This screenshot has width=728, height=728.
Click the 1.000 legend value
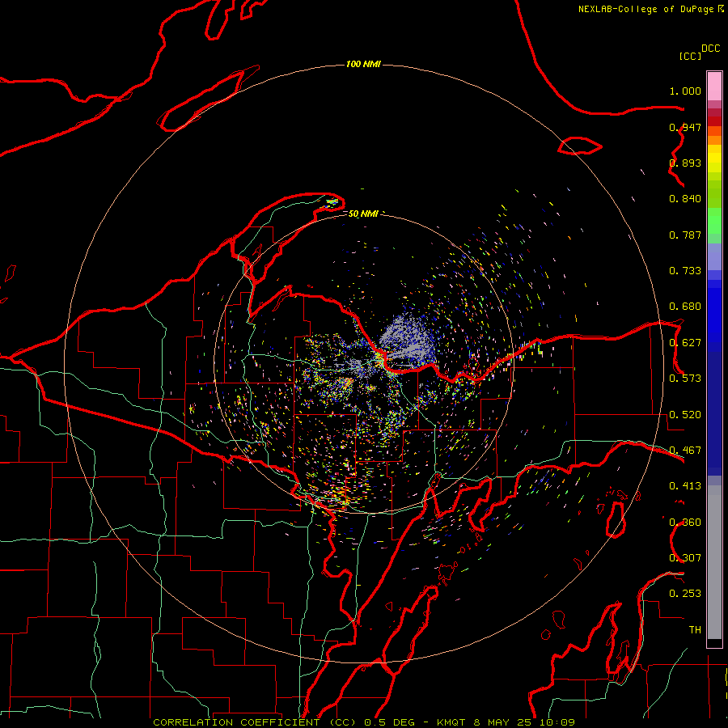(685, 91)
